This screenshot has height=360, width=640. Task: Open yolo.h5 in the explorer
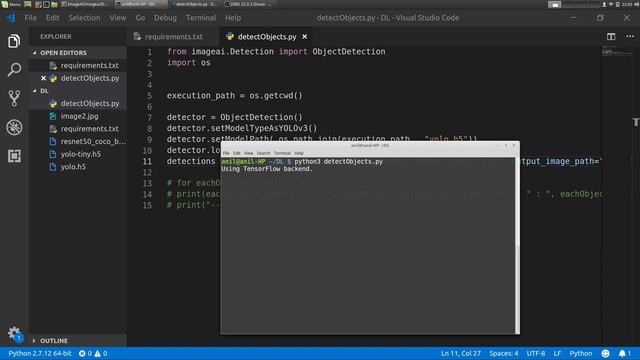[73, 167]
